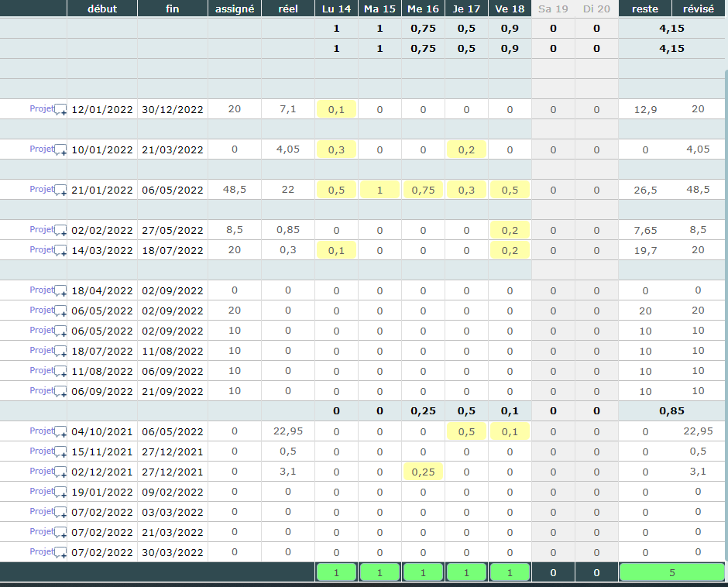This screenshot has height=587, width=728.
Task: Click yellow 0,75 cell under Me 16
Action: [423, 190]
